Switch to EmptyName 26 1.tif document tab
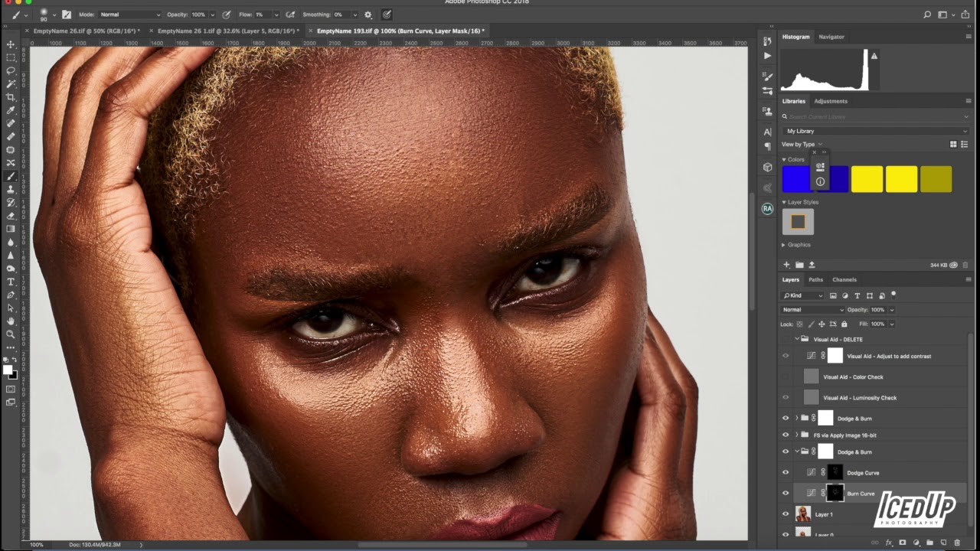The height and width of the screenshot is (551, 980). point(227,31)
